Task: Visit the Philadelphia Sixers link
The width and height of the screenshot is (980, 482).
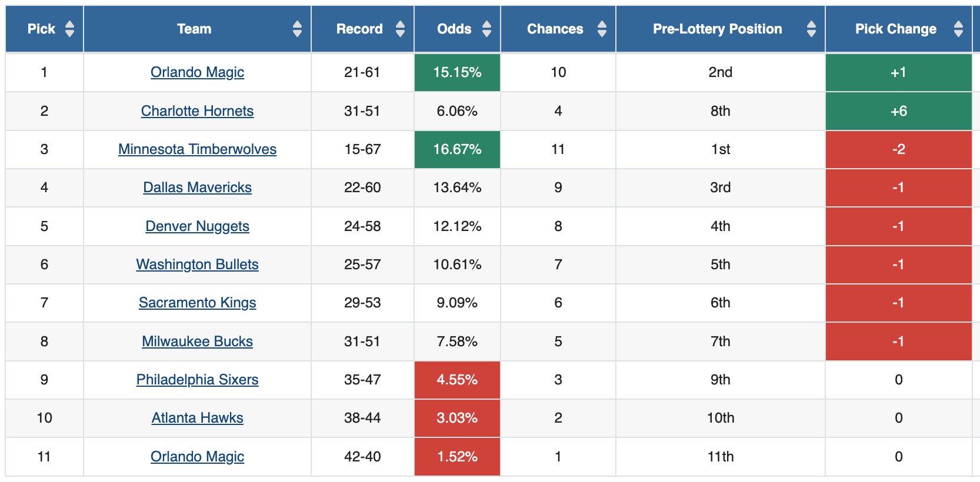Action: (197, 380)
